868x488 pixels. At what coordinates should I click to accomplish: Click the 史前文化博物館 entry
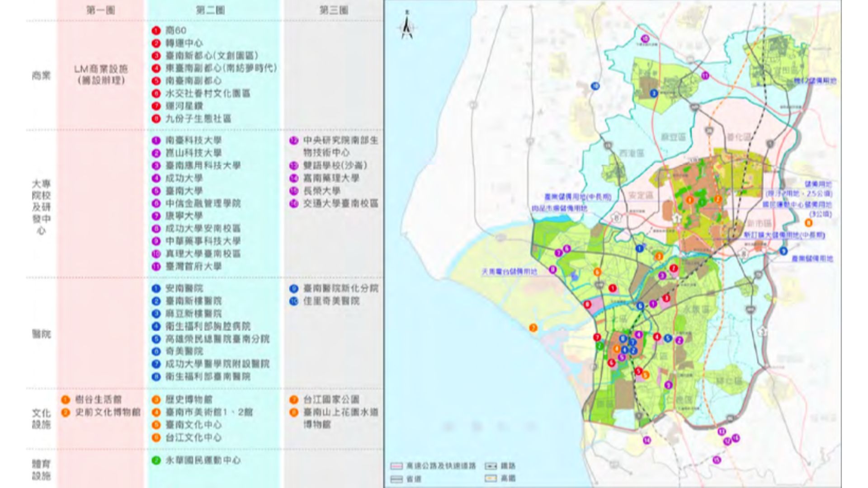tap(108, 412)
